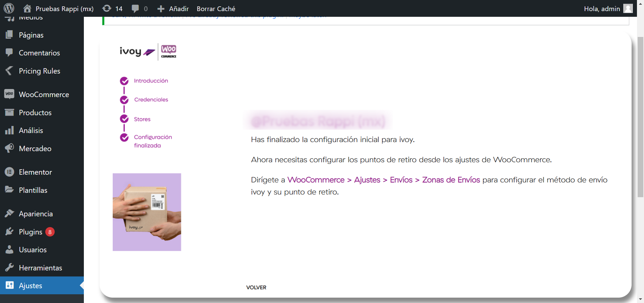Open the updates icon showing 14
This screenshot has height=303, width=644.
(x=107, y=8)
